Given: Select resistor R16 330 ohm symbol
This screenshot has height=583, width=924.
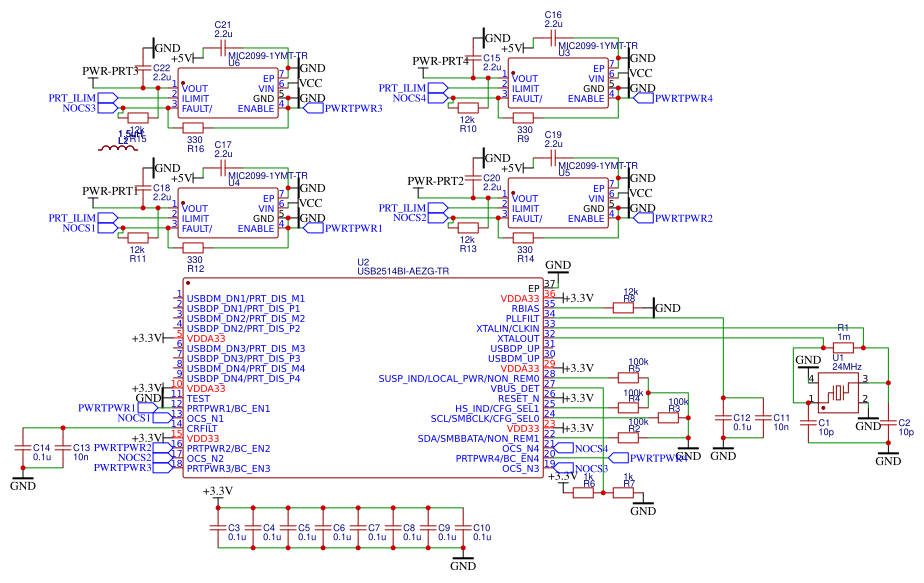Looking at the screenshot, I should [x=193, y=128].
